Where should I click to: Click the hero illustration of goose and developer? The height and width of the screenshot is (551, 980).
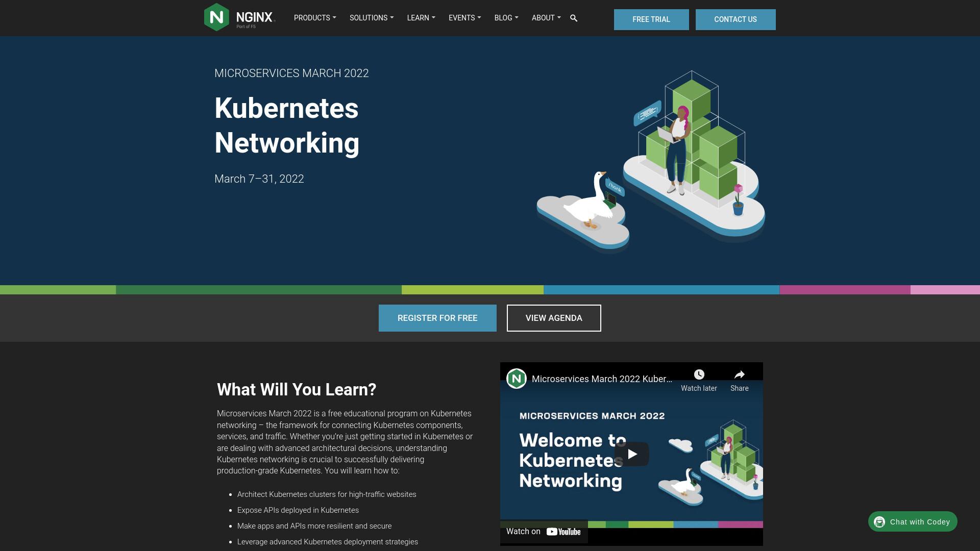coord(651,162)
